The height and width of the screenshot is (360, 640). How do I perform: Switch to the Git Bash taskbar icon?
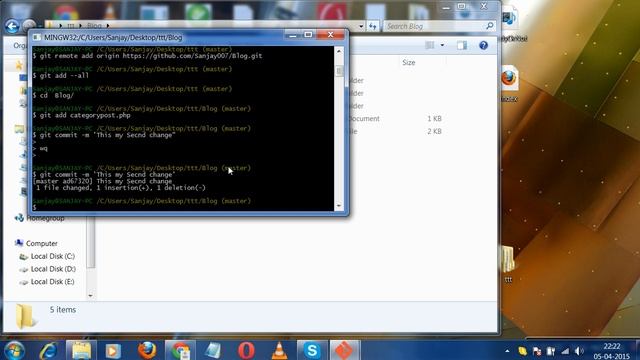(344, 350)
